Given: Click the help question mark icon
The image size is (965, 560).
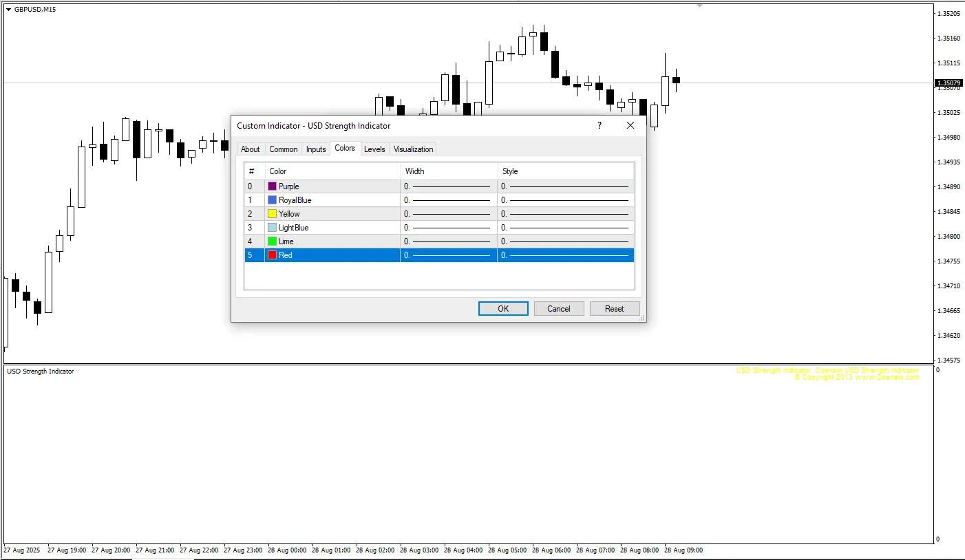Looking at the screenshot, I should click(x=599, y=126).
